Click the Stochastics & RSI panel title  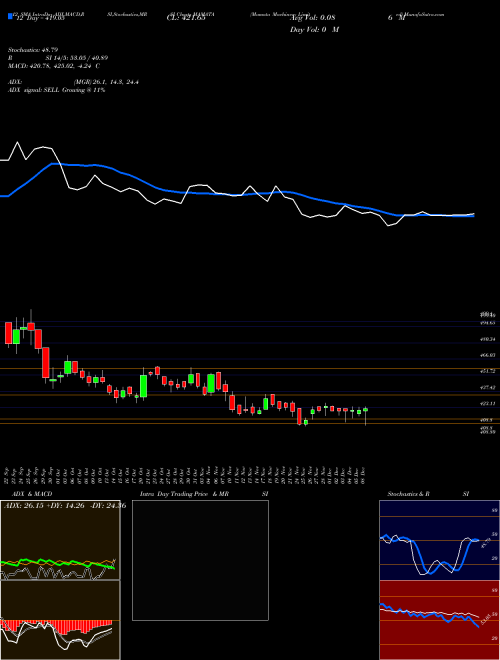428,494
